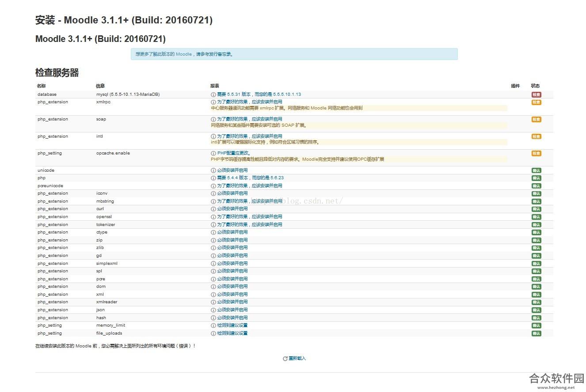
Task: Click the info icon in the unicode row
Action: click(213, 170)
